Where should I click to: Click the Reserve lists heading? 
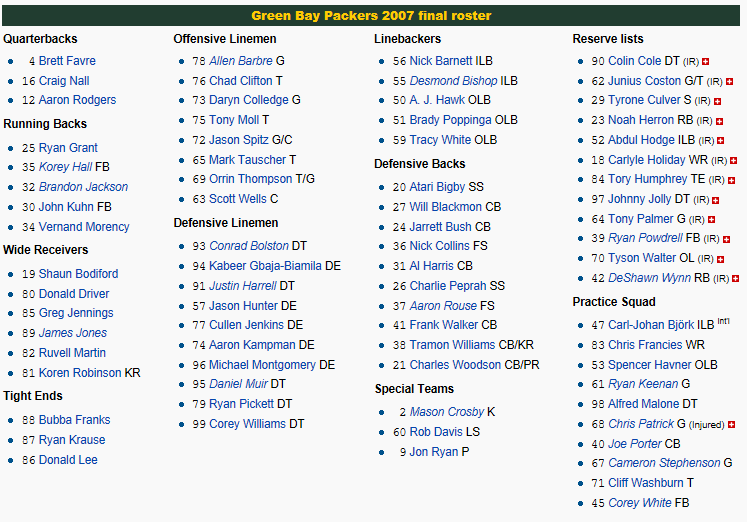(x=608, y=39)
